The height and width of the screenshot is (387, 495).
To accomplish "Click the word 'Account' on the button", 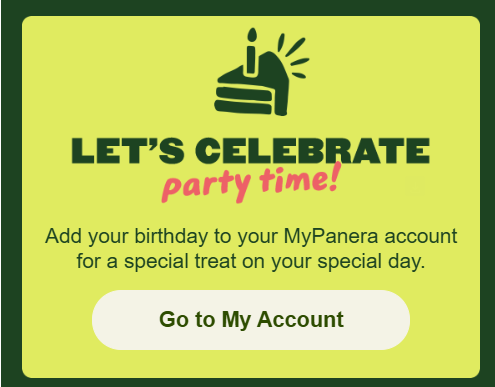I will tap(300, 319).
